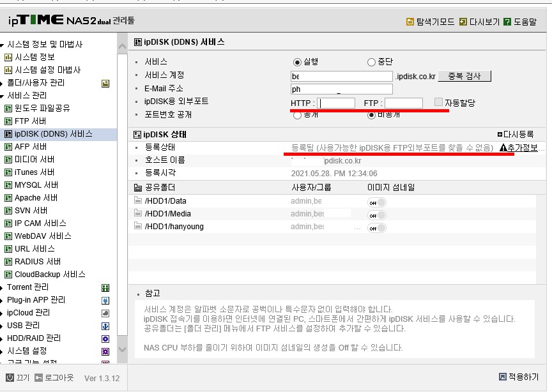The height and width of the screenshot is (392, 552).
Task: Toggle thumbnail switch for /HDD1/Data
Action: click(377, 202)
